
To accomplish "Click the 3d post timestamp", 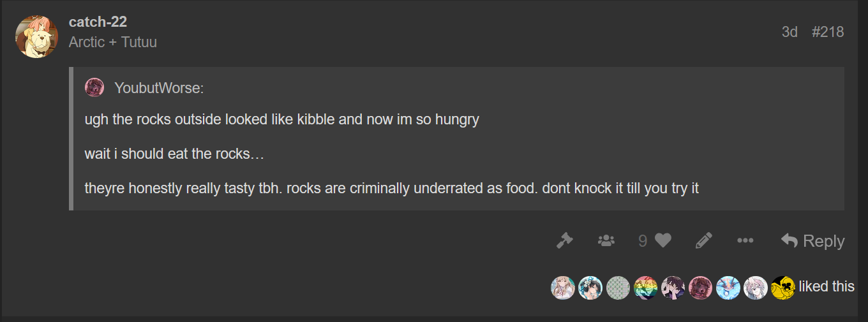I will tap(789, 32).
